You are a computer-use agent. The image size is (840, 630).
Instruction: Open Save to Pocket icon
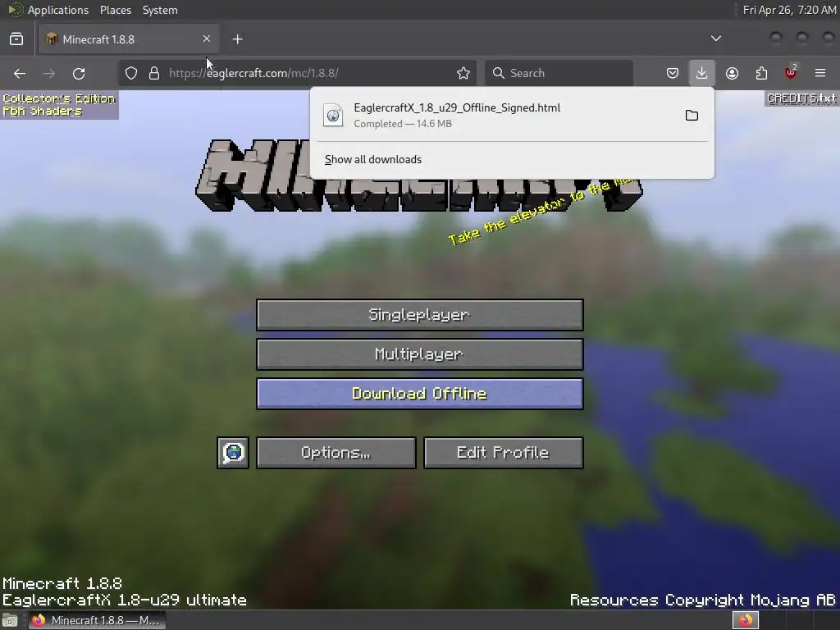click(673, 73)
